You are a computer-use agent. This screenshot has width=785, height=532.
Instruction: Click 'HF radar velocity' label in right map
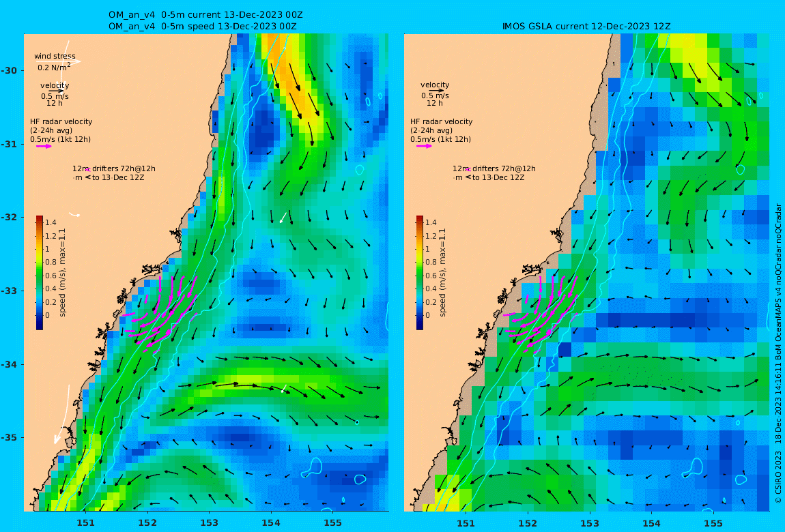(441, 121)
